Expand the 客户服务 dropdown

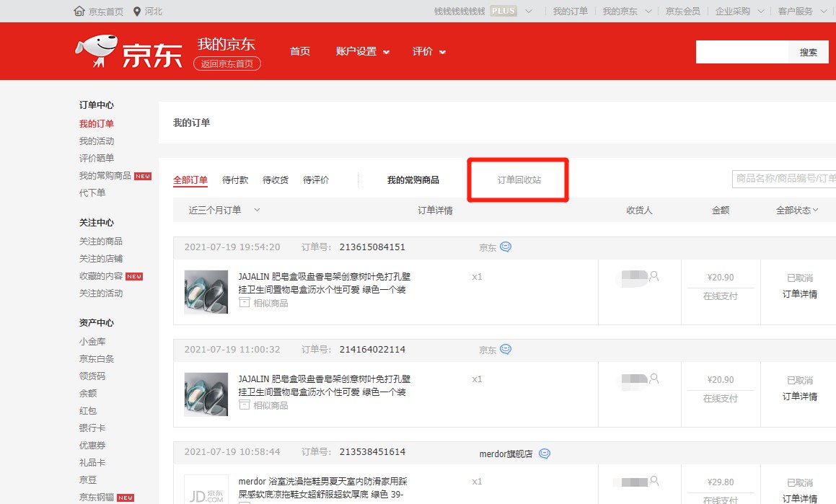tap(823, 11)
